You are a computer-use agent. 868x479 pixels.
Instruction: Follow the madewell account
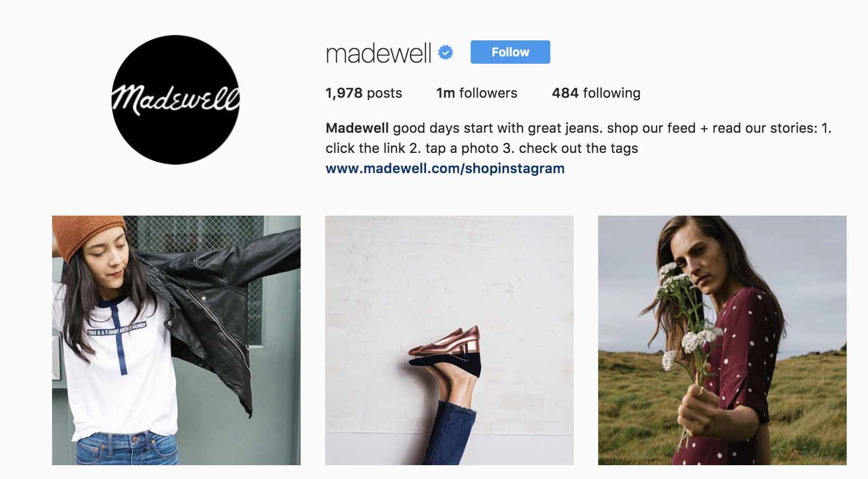pyautogui.click(x=510, y=52)
